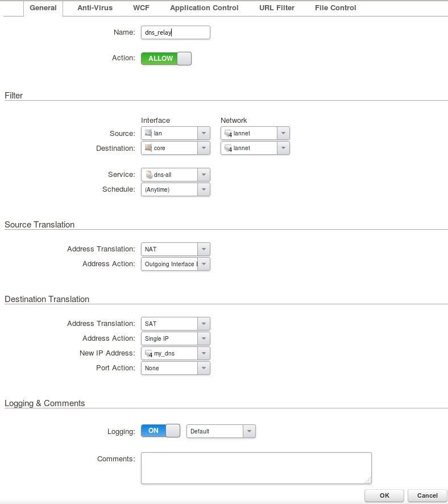This screenshot has width=448, height=504.
Task: Expand the Schedule dropdown
Action: click(x=204, y=189)
